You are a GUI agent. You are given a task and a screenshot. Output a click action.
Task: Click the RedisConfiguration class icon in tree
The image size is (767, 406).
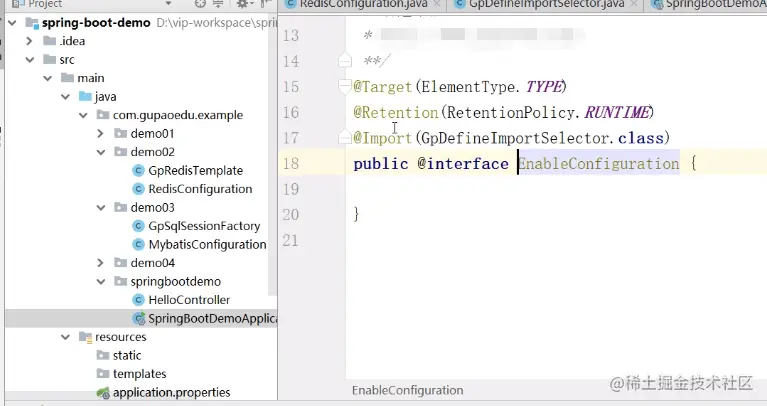click(138, 189)
